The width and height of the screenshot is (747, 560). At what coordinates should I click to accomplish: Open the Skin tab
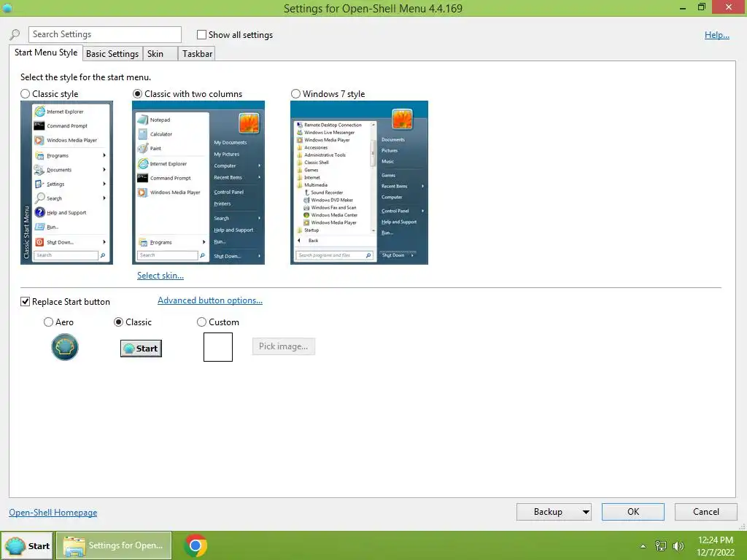160,54
